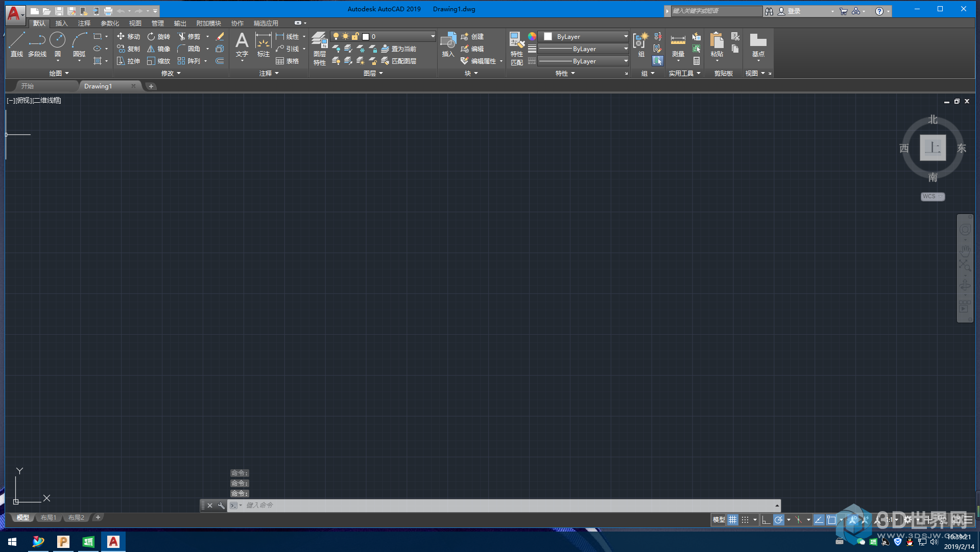Toggle snap mode dots icon in status bar

(x=745, y=520)
